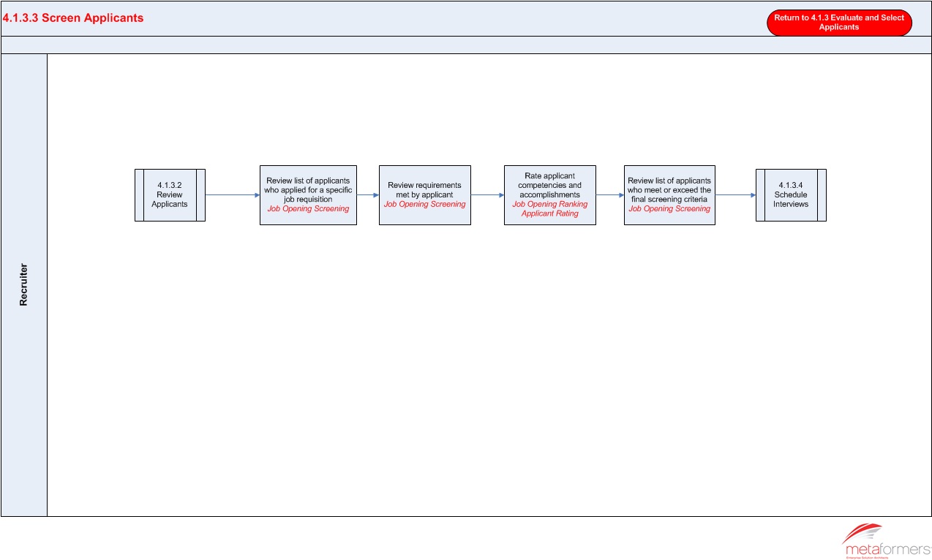
Task: Select the Rate applicant competencies and accomplishments box
Action: [x=550, y=195]
